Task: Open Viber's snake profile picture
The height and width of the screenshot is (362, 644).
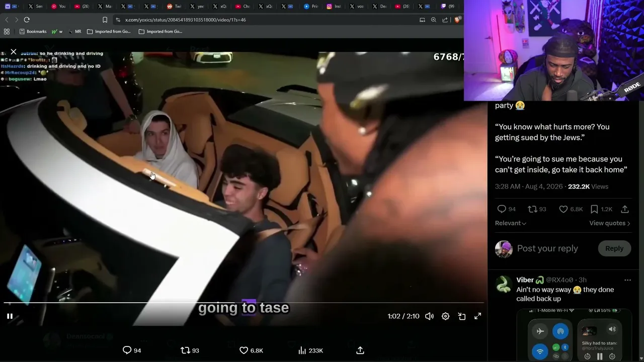Action: pyautogui.click(x=504, y=285)
